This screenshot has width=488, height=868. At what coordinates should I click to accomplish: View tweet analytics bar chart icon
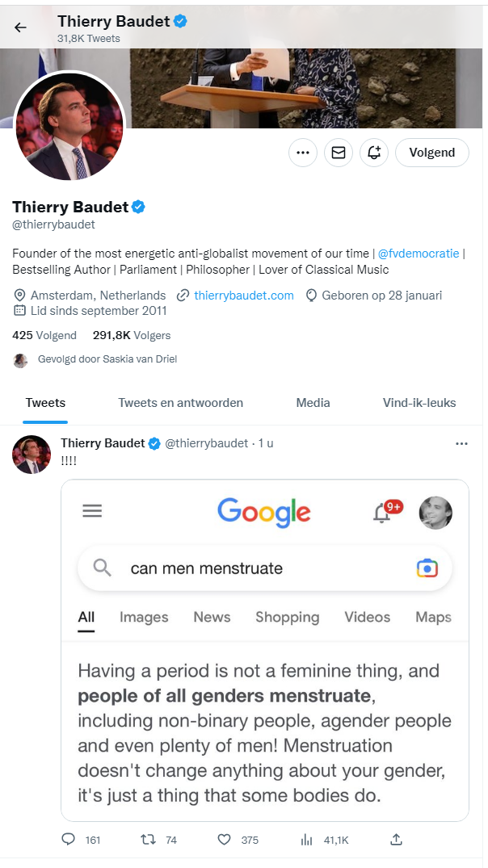[x=307, y=840]
